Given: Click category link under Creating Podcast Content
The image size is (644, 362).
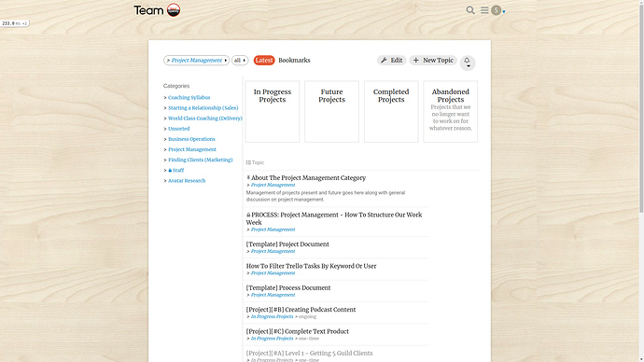Looking at the screenshot, I should coord(272,317).
